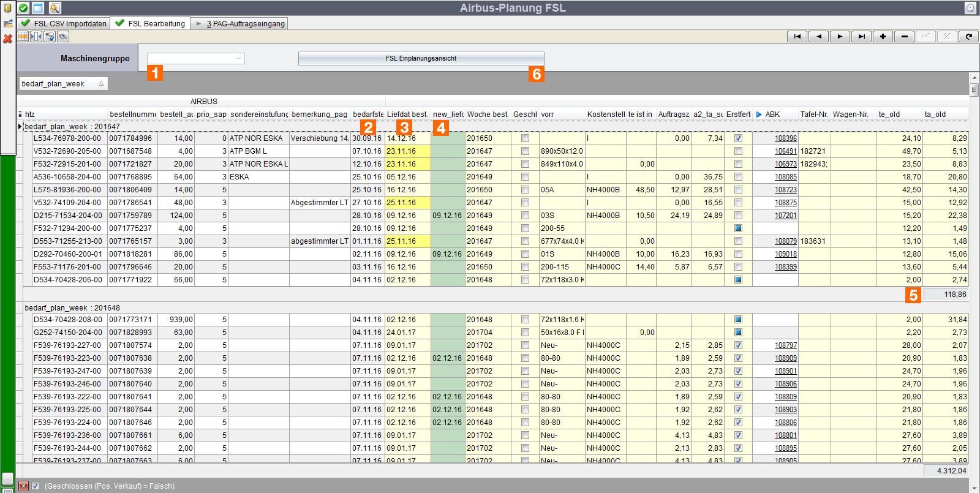Click filter text Geschlossen (Pos. Verkauf) = Falsch
The width and height of the screenshot is (980, 493).
click(110, 486)
